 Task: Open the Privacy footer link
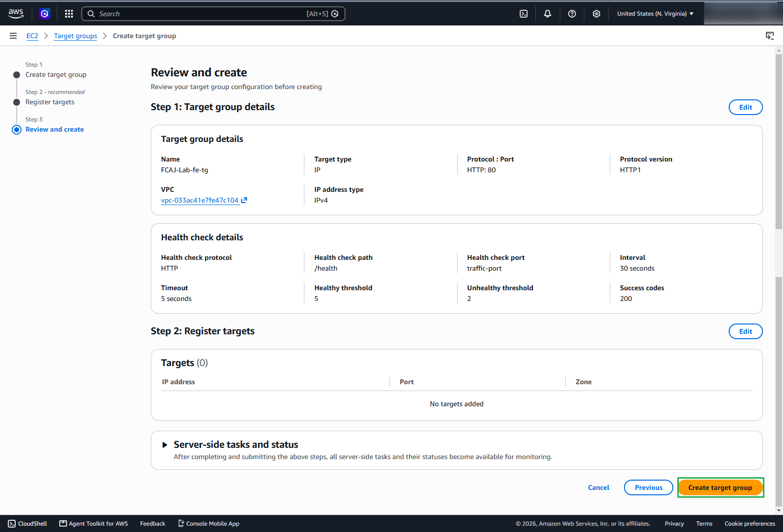pyautogui.click(x=674, y=524)
